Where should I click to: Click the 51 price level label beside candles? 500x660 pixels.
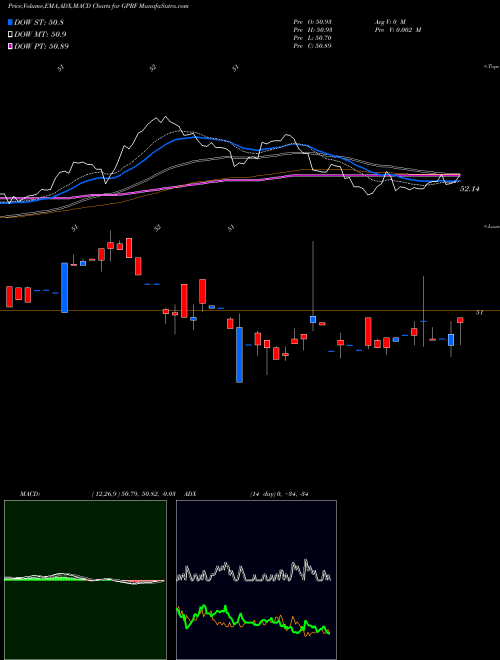pos(479,312)
